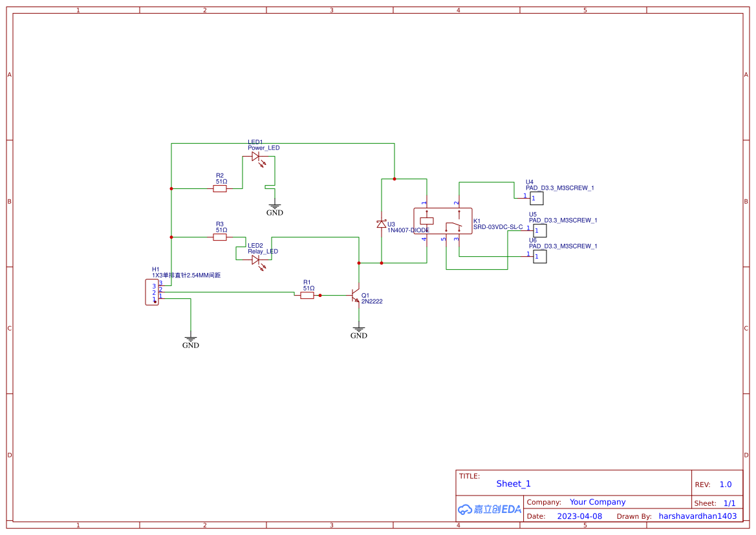The image size is (756, 535).
Task: Click the U4 mounting pad symbol
Action: click(x=537, y=197)
